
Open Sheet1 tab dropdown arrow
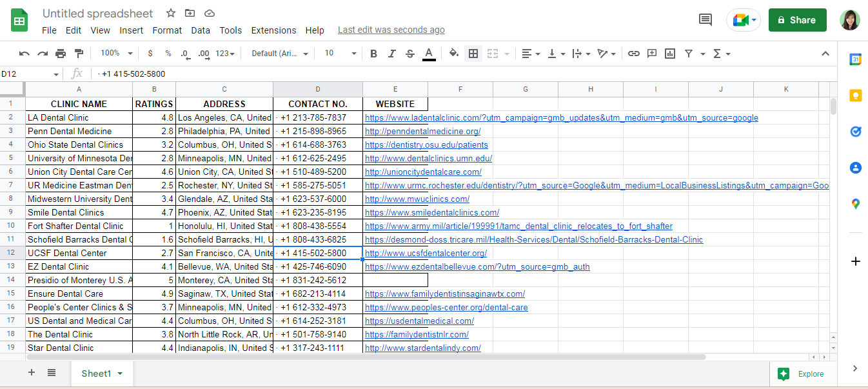tap(121, 374)
